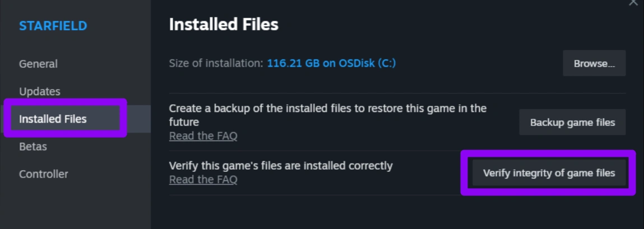Click the STARFIELD game title
Image resolution: width=644 pixels, height=229 pixels.
53,26
